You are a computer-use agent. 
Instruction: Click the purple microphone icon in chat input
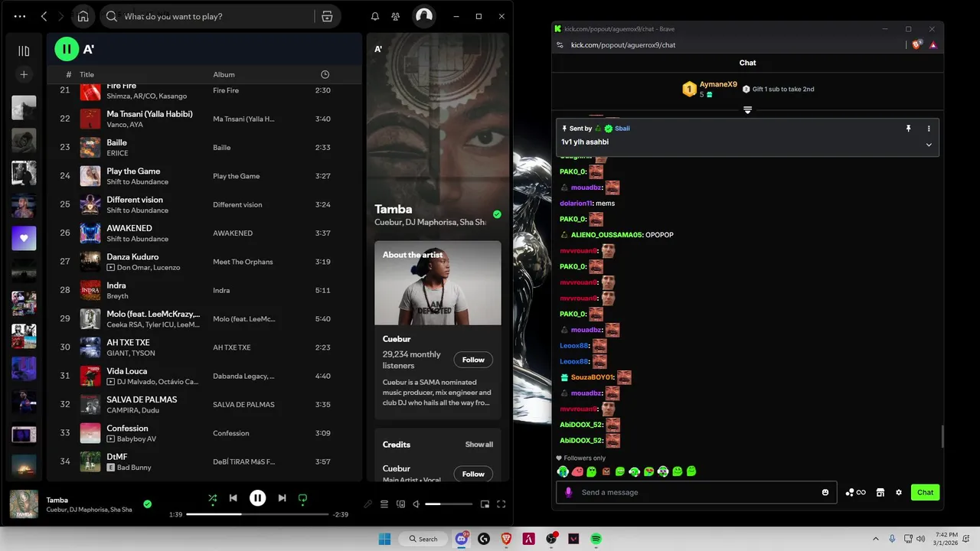pos(569,492)
